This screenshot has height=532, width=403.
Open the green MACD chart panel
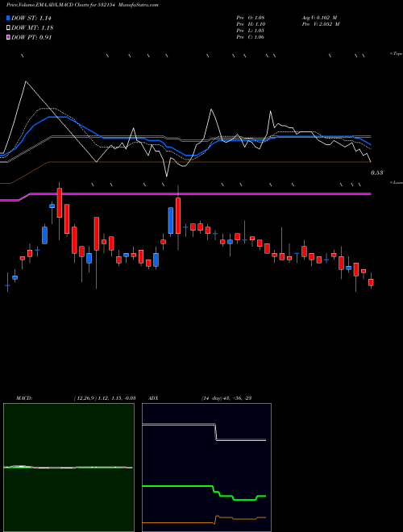69,468
